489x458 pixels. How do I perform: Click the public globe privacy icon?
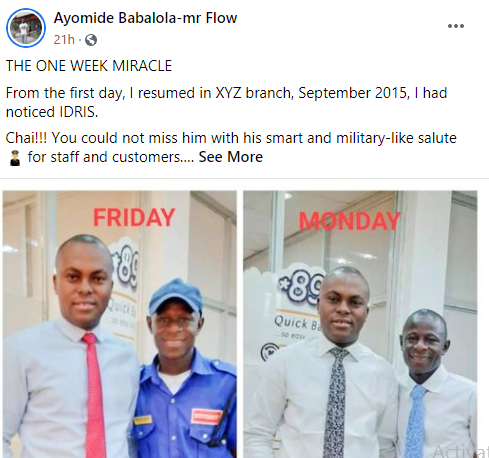pos(91,40)
